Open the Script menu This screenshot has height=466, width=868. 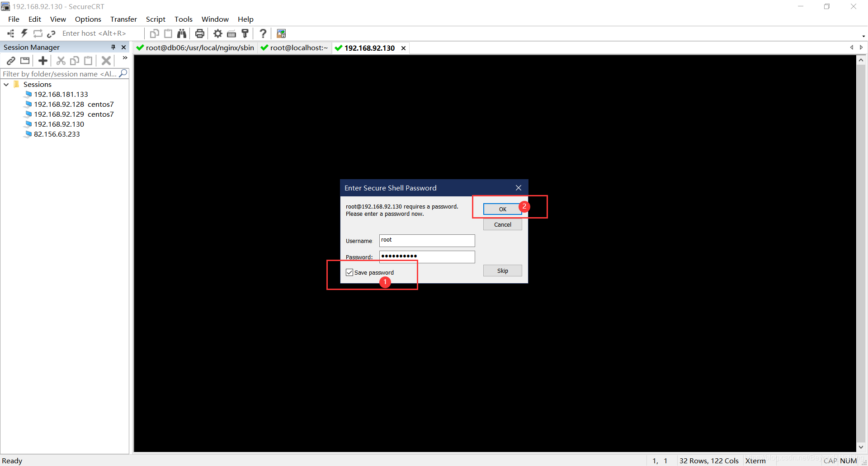point(156,19)
